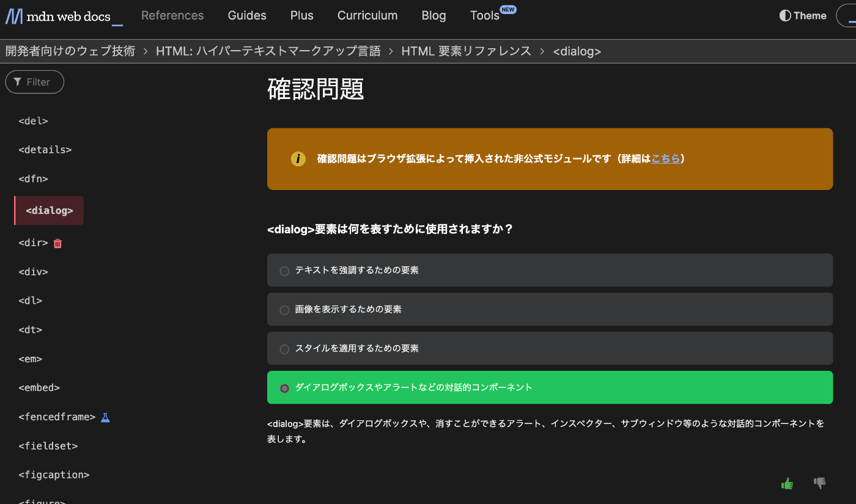The height and width of the screenshot is (504, 856).
Task: Open the Plus menu
Action: [302, 16]
